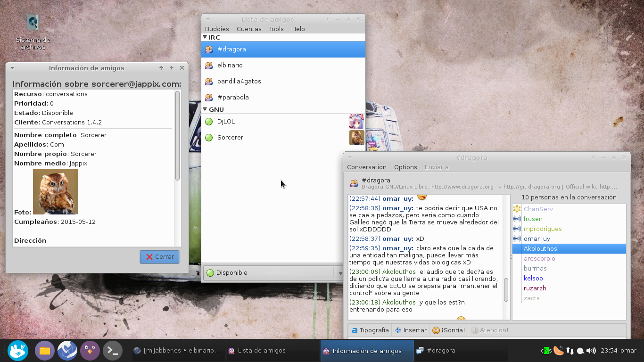The height and width of the screenshot is (362, 644).
Task: Select burmas in the user list
Action: [569, 268]
